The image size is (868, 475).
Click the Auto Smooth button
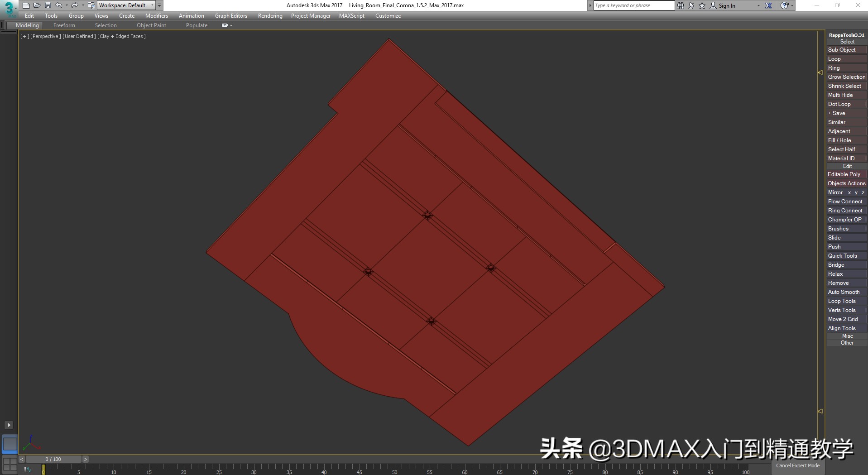[x=847, y=292]
